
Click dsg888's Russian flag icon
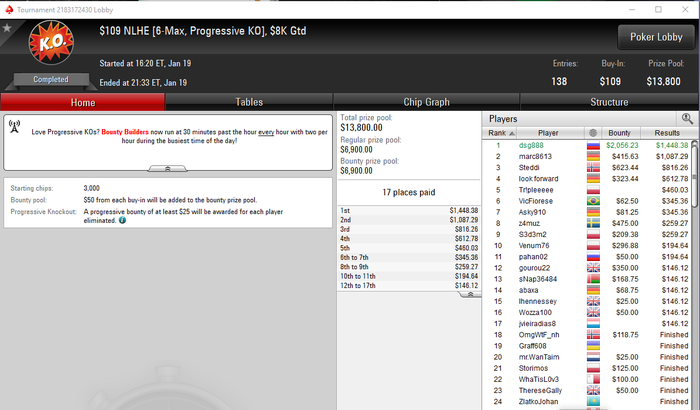click(x=593, y=146)
